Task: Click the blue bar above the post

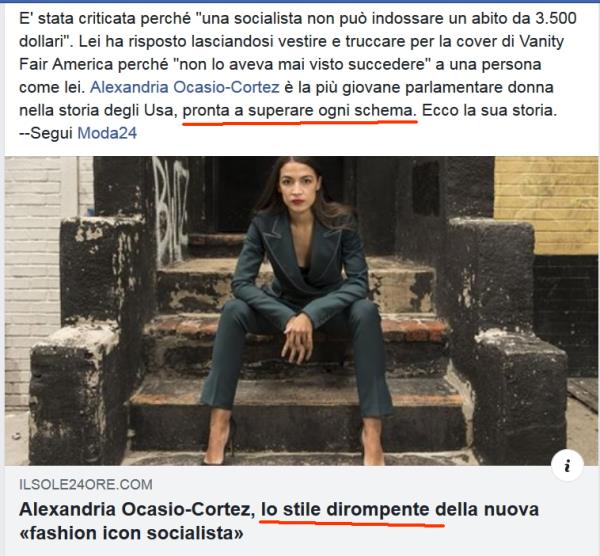Action: [x=300, y=2]
